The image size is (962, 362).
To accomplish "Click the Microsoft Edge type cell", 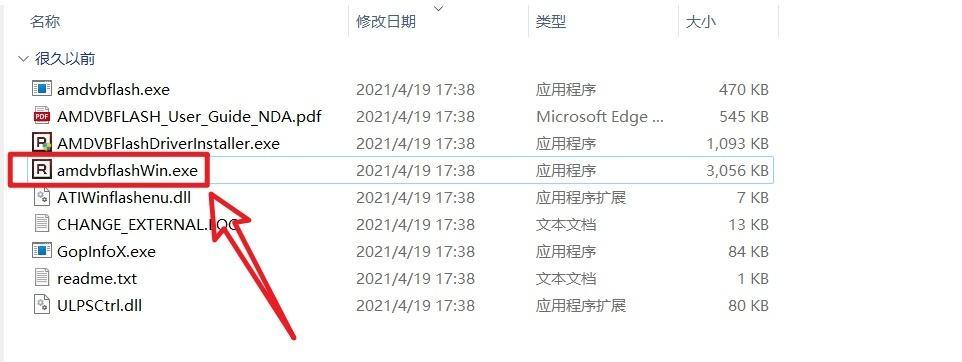I will tap(600, 117).
